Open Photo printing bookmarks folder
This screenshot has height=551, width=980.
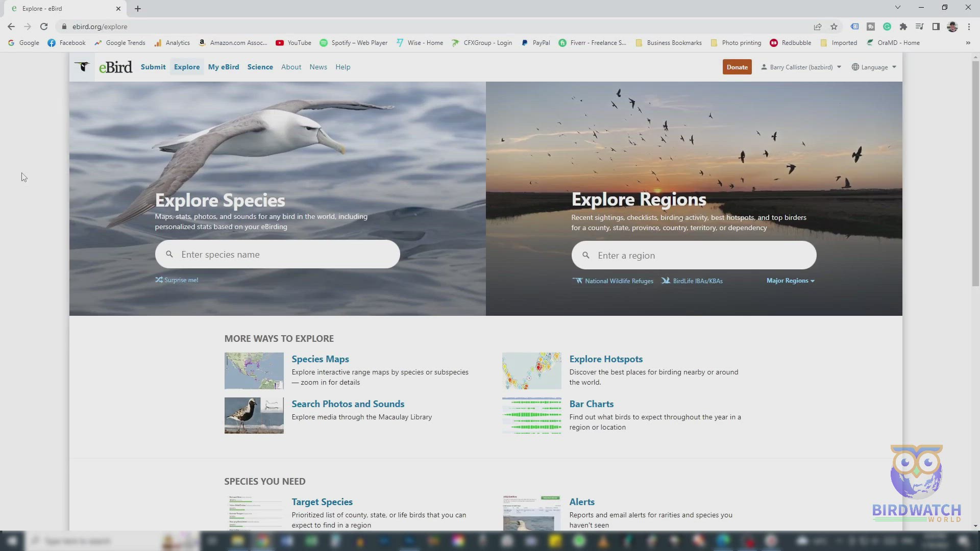coord(736,43)
